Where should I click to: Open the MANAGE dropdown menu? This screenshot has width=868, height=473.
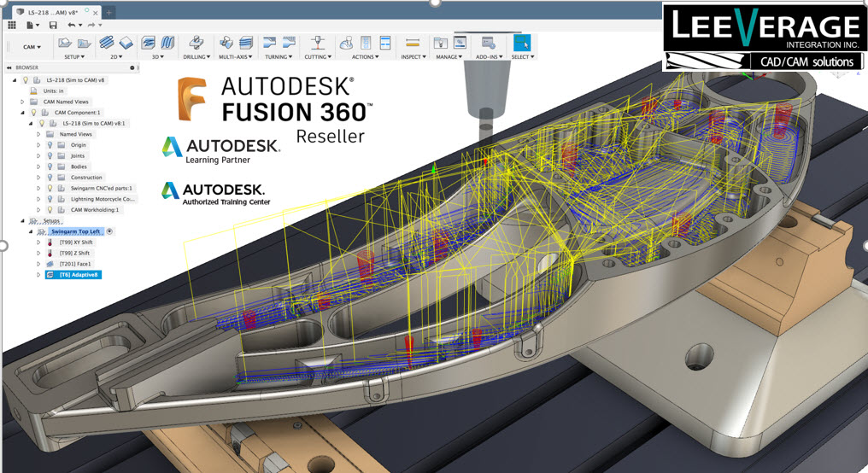click(x=449, y=56)
